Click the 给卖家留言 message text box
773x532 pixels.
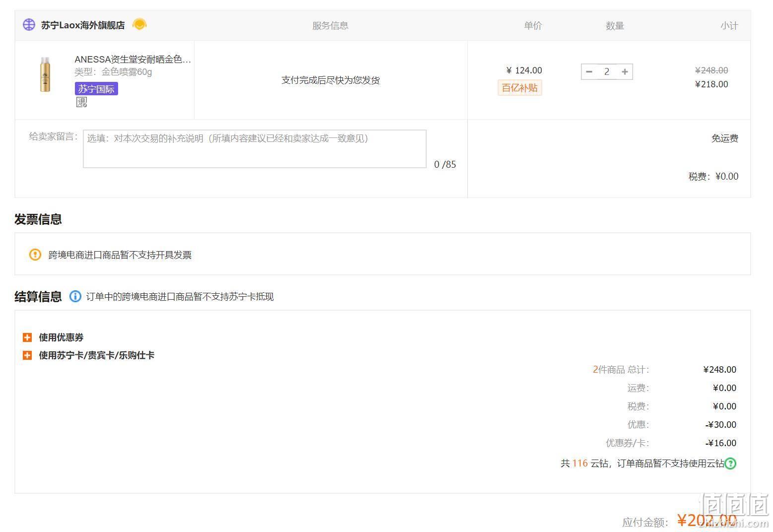[255, 149]
